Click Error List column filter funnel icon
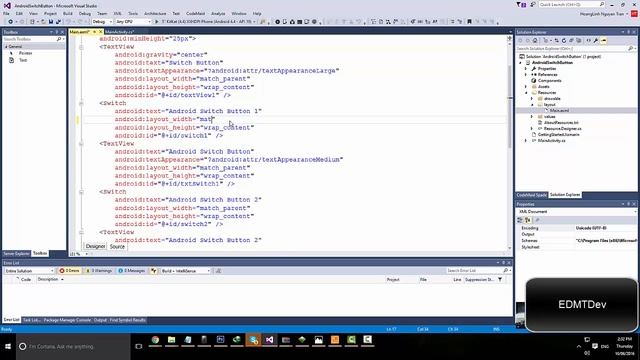640x360 pixels. pyautogui.click(x=500, y=280)
